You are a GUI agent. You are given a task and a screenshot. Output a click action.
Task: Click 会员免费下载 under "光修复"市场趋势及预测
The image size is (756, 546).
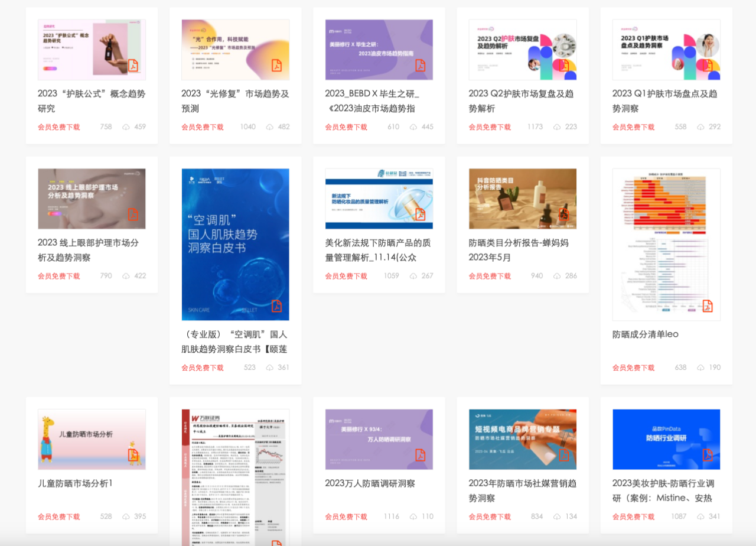pos(203,127)
